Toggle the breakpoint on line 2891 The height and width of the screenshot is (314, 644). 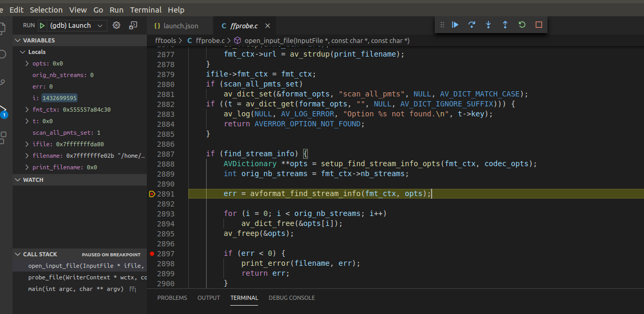coord(152,194)
